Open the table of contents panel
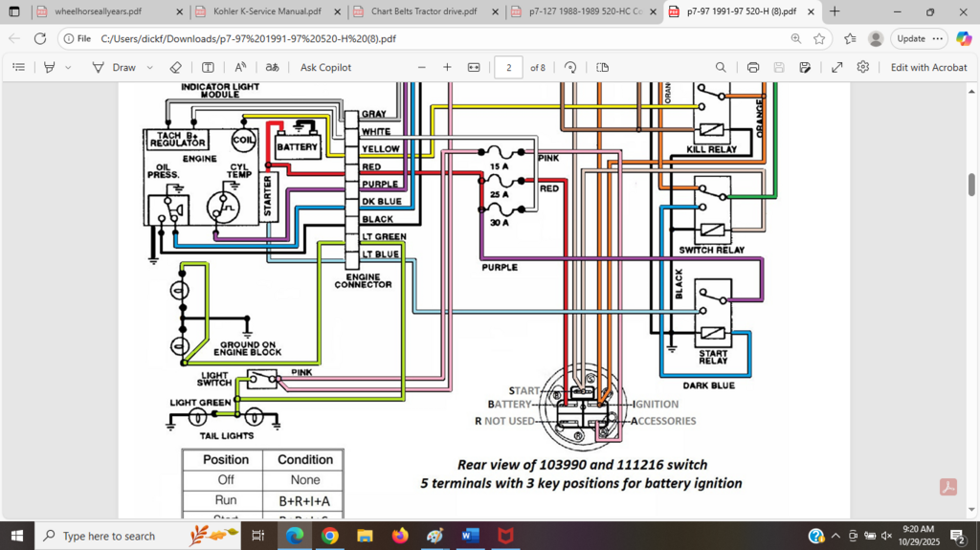Screen dimensions: 980x550 coord(19,68)
